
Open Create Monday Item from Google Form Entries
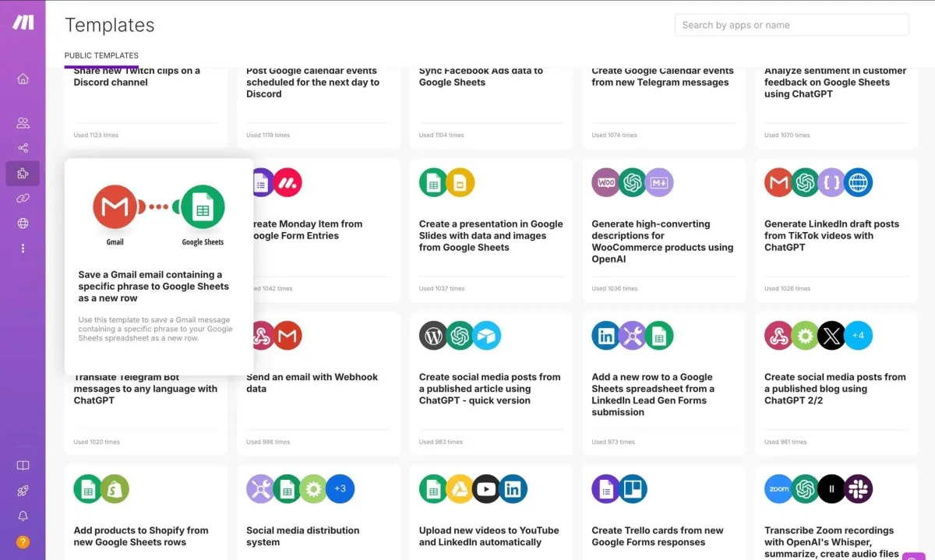[308, 230]
